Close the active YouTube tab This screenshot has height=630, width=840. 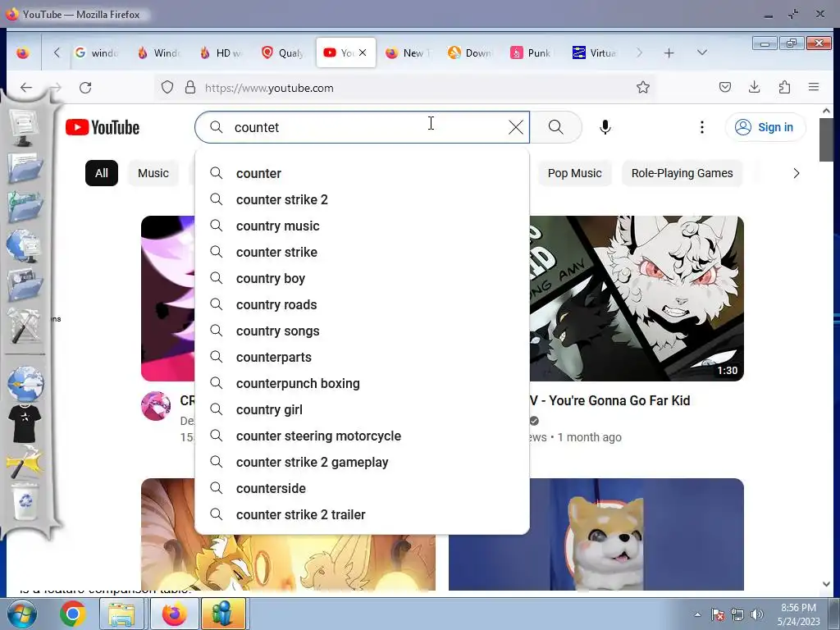(x=363, y=52)
